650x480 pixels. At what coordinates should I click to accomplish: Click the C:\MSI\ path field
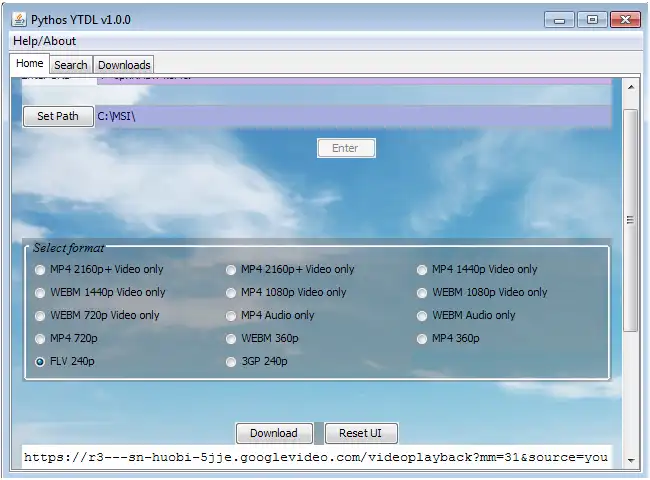(x=353, y=116)
